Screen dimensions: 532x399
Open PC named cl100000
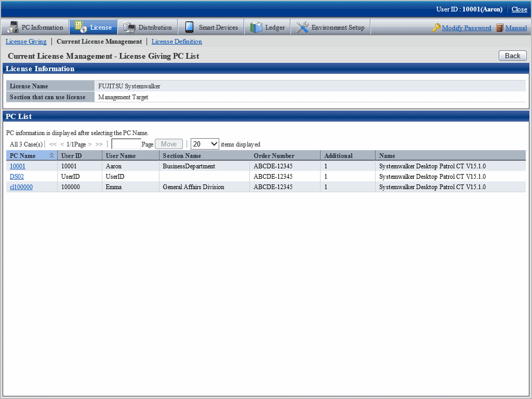coord(21,187)
